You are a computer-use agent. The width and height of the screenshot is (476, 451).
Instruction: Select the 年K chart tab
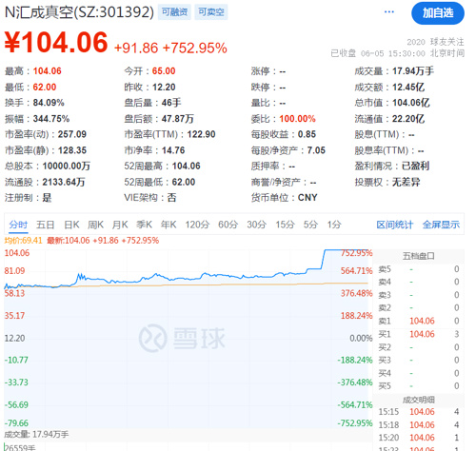[169, 225]
